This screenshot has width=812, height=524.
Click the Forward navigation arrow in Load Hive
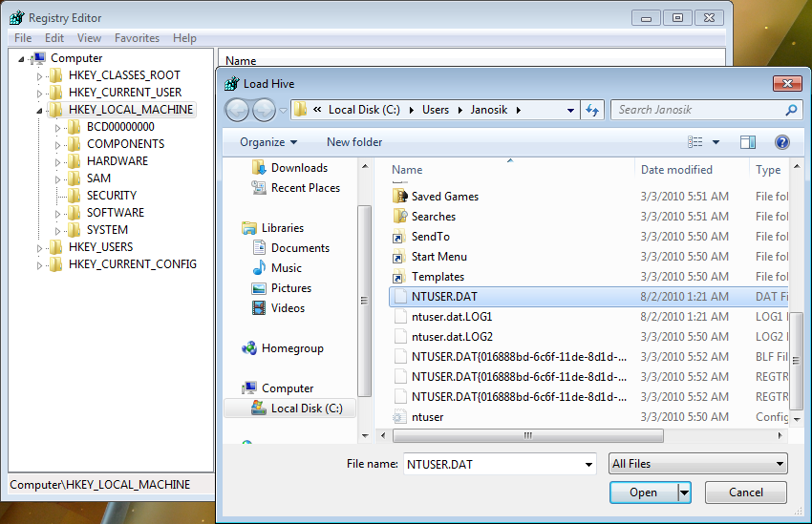[x=264, y=110]
